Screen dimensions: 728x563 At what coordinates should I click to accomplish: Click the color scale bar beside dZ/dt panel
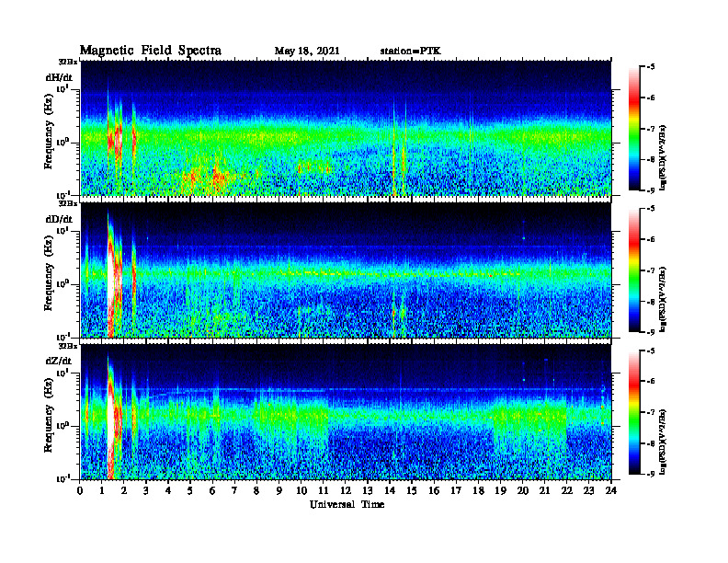point(633,412)
